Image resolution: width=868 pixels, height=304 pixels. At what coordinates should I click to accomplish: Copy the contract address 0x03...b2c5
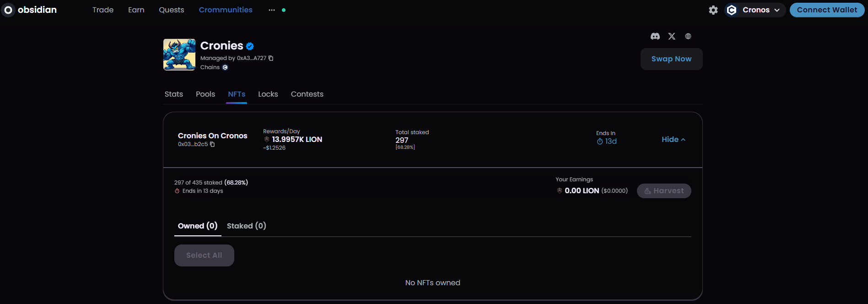[x=212, y=144]
